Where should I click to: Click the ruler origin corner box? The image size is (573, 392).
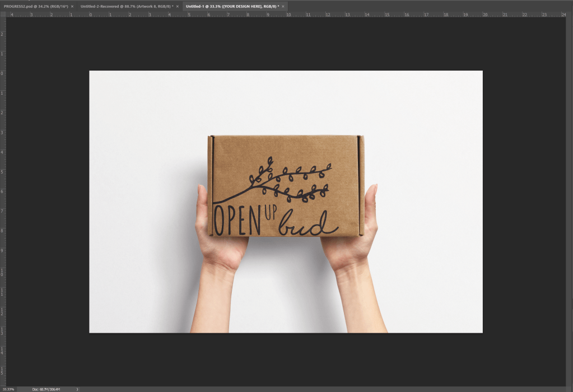point(2,15)
